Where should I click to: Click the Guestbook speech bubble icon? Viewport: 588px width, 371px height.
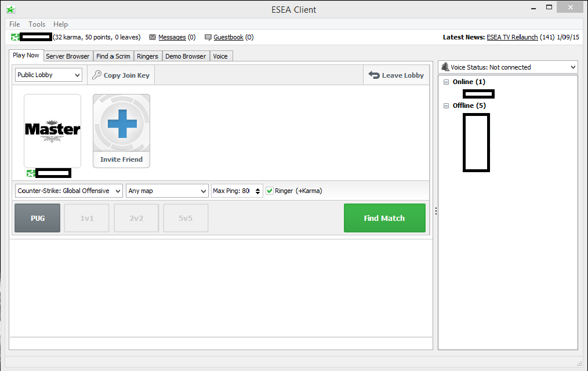pyautogui.click(x=208, y=37)
